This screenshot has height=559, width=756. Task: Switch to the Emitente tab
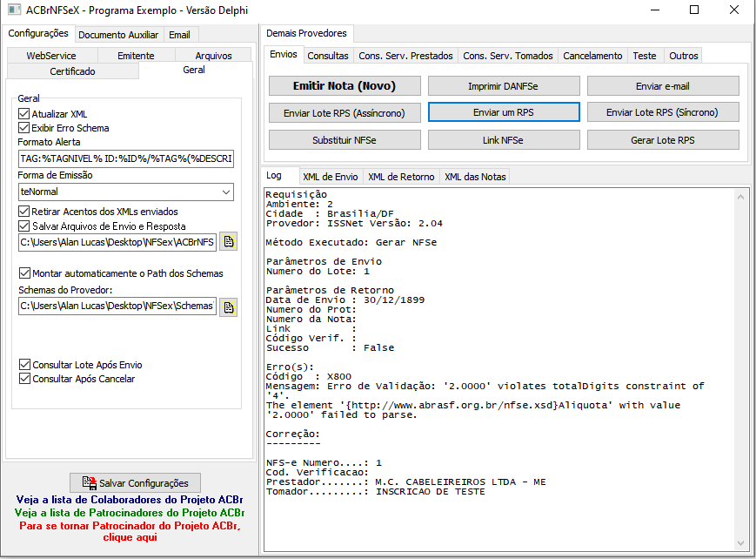point(136,56)
